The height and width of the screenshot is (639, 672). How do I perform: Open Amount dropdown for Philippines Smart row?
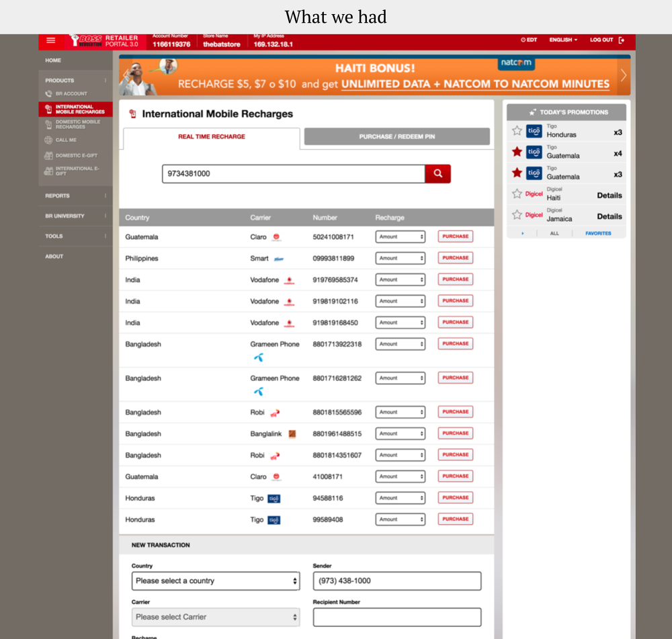[x=400, y=258]
